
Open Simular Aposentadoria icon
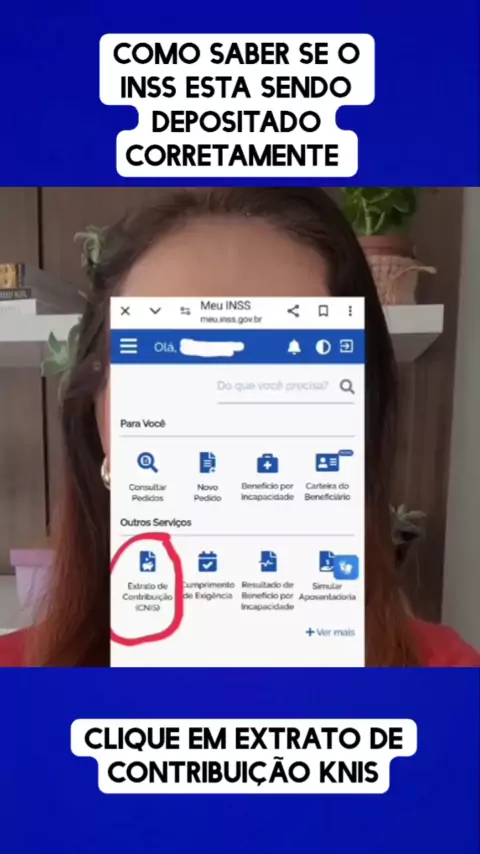point(326,561)
